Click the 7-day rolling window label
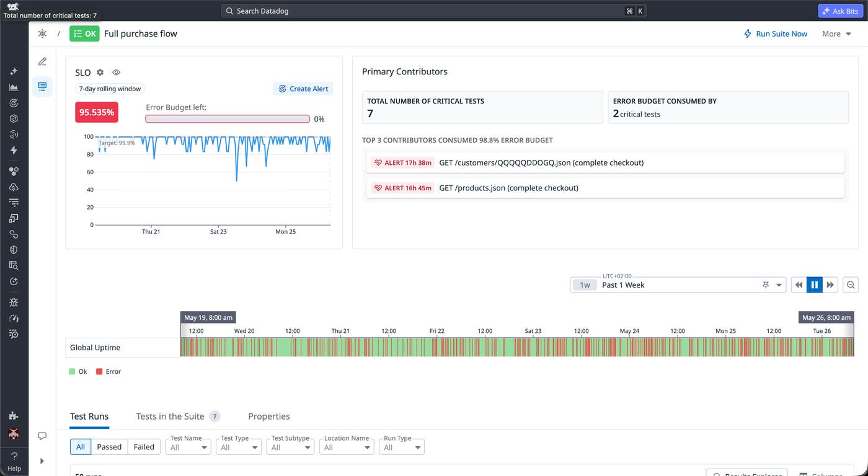This screenshot has width=868, height=476. click(x=110, y=89)
